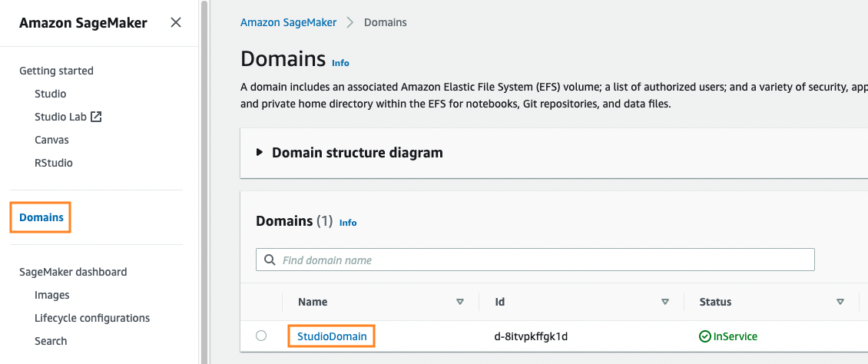Open Search in the sidebar
This screenshot has width=868, height=364.
(51, 341)
